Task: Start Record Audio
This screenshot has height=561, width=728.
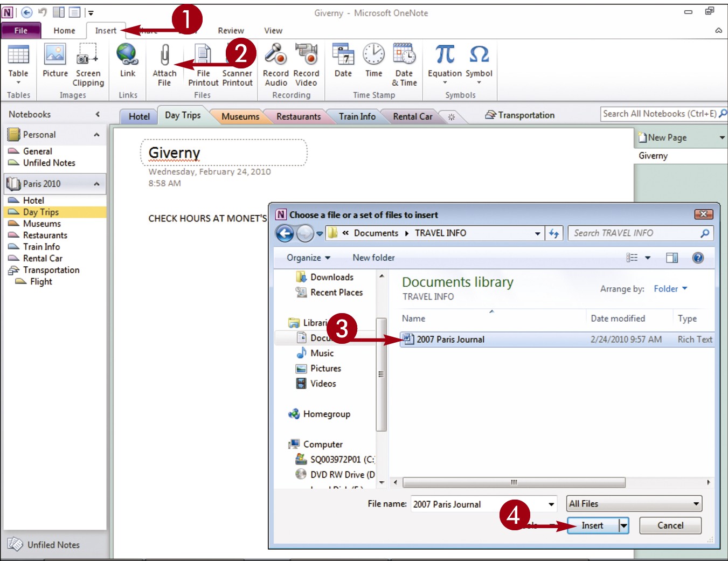Action: [276, 65]
